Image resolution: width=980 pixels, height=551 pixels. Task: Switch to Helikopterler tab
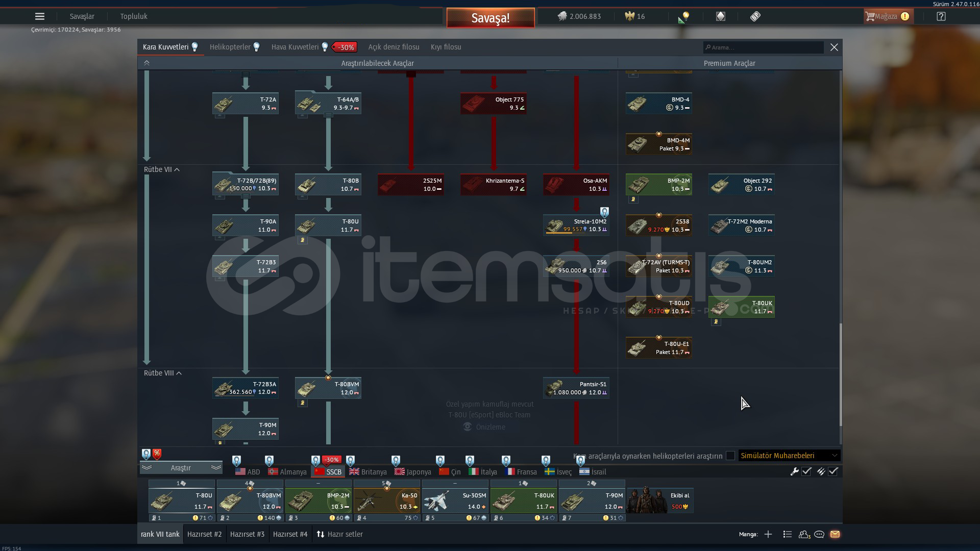pos(235,47)
